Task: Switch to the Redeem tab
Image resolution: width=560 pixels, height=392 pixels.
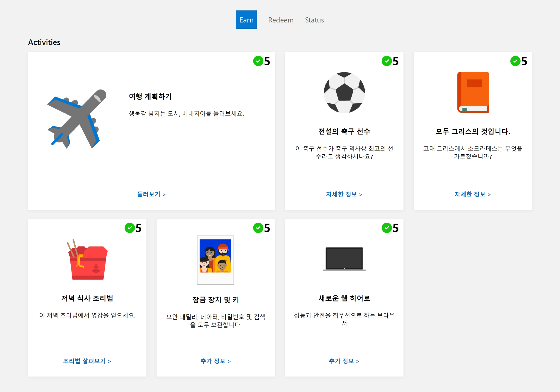Action: pos(281,20)
